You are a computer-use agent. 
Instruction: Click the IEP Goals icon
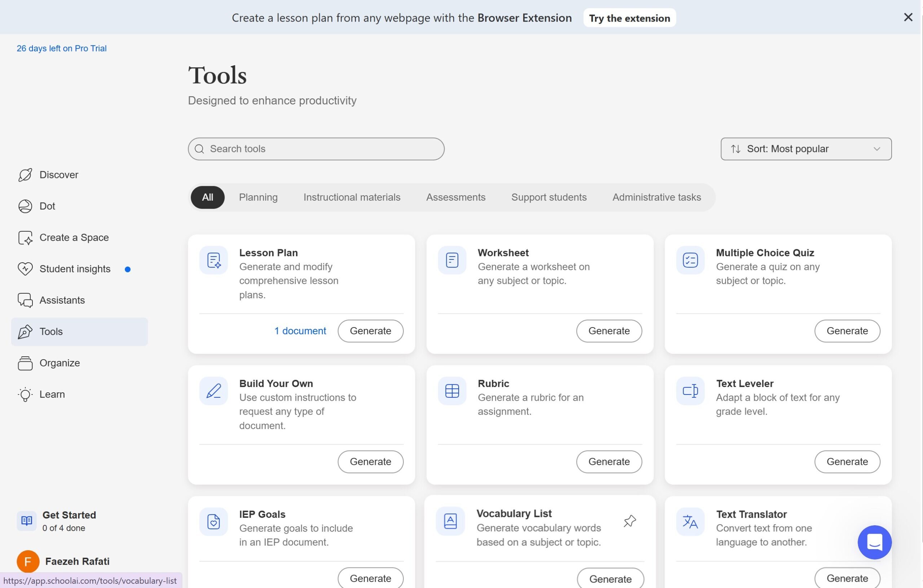213,522
